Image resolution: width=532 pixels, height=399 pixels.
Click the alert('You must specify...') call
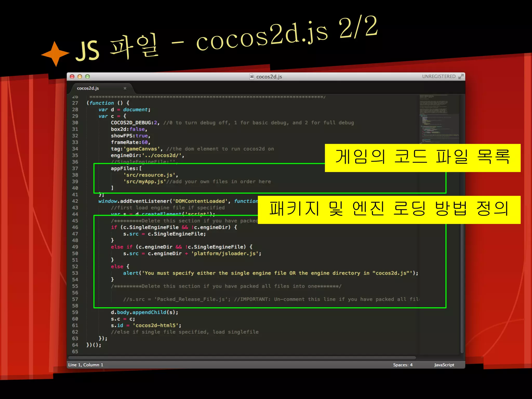(271, 273)
